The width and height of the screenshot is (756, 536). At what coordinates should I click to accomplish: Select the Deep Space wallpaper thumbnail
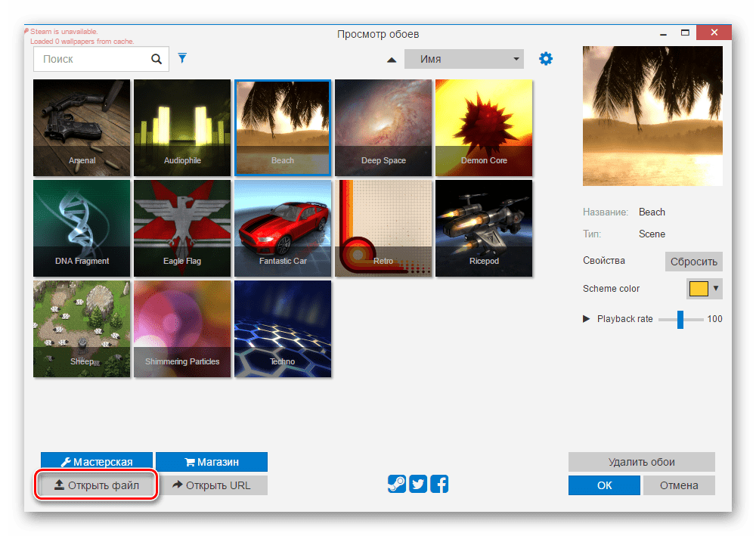pyautogui.click(x=383, y=127)
